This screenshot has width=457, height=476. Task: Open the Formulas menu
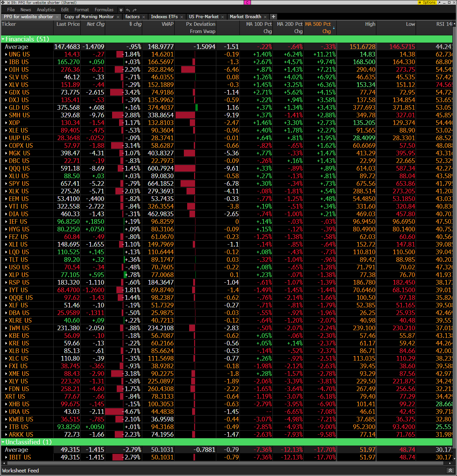[104, 10]
